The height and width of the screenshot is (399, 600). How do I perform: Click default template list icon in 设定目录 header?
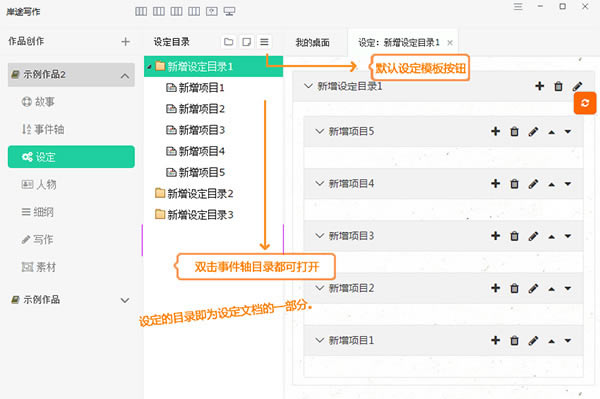pos(264,42)
